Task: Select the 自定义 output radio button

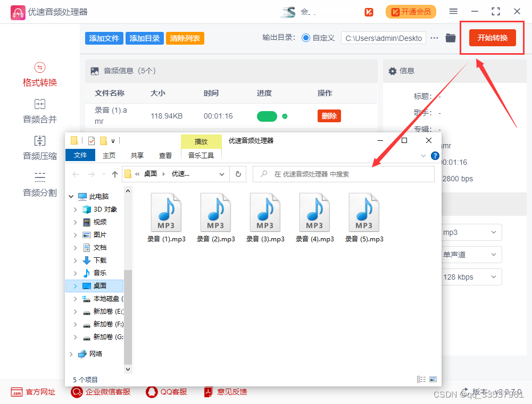Action: coord(306,38)
